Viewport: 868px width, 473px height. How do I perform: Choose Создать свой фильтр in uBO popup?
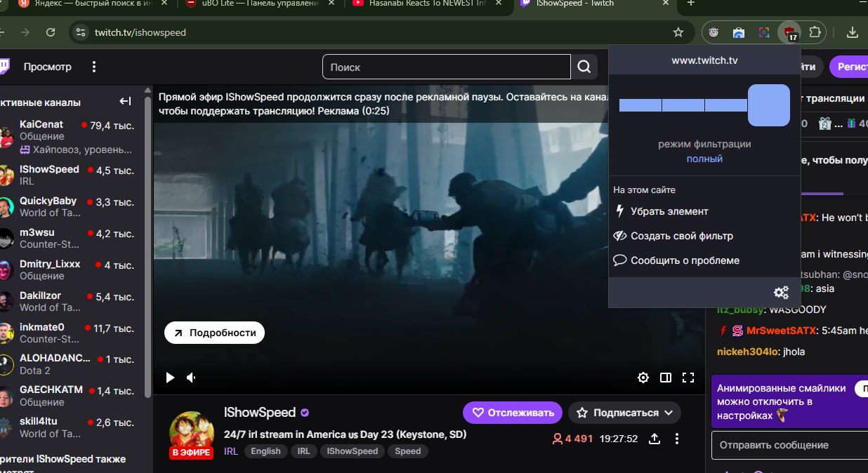(x=673, y=236)
